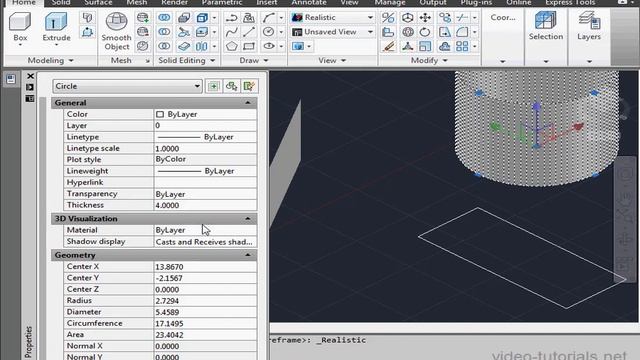
Task: Activate the Move tool in Modify panel
Action: tap(425, 18)
